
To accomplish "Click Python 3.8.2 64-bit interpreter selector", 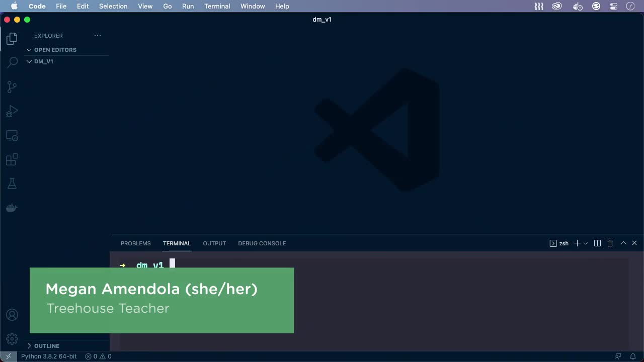I will click(x=49, y=356).
